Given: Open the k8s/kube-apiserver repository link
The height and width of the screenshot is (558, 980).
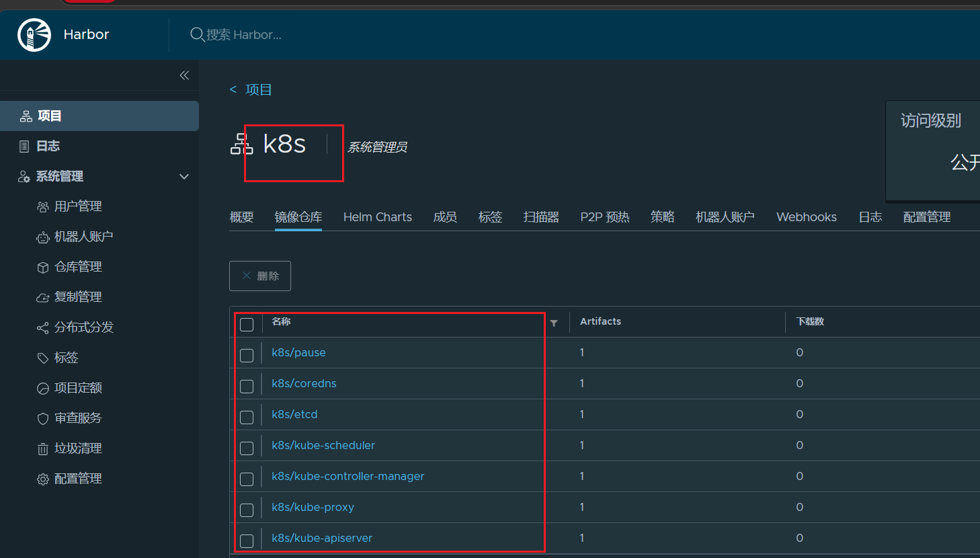Looking at the screenshot, I should coord(322,538).
